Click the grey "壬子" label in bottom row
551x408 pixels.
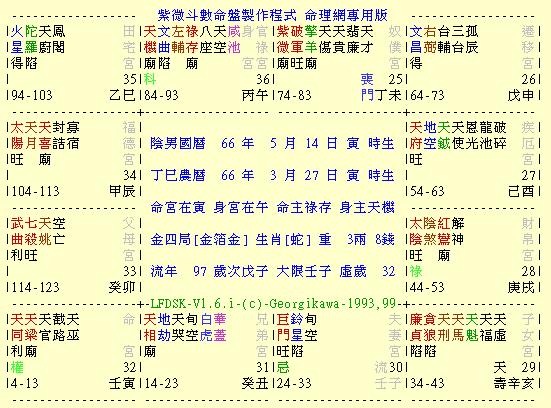tap(388, 383)
